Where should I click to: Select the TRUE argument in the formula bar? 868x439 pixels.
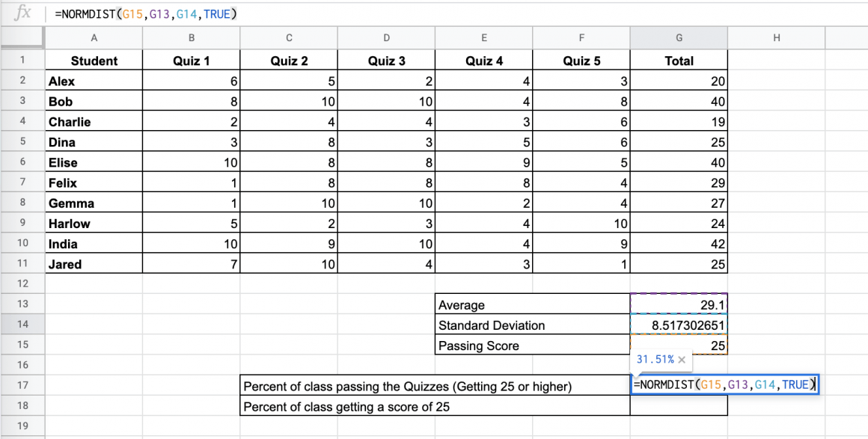(217, 13)
